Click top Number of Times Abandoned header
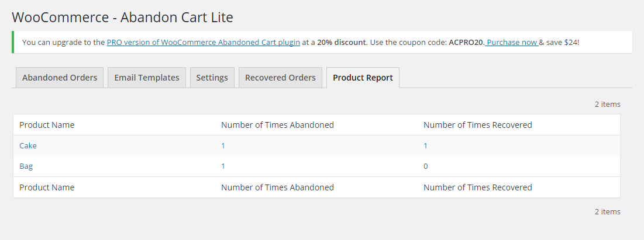 click(277, 125)
